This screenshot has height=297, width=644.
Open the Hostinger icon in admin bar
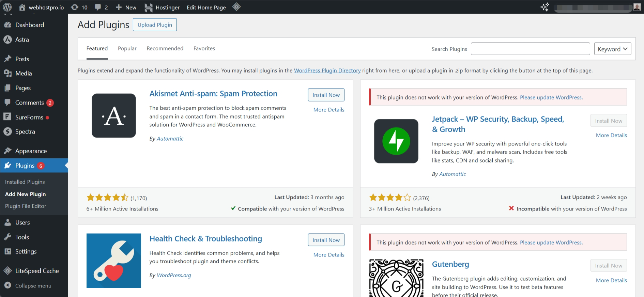point(149,7)
